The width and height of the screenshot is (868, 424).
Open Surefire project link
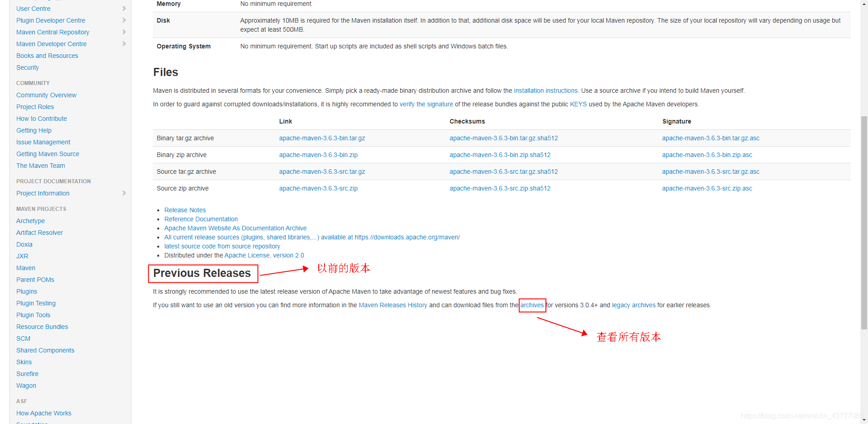tap(27, 374)
